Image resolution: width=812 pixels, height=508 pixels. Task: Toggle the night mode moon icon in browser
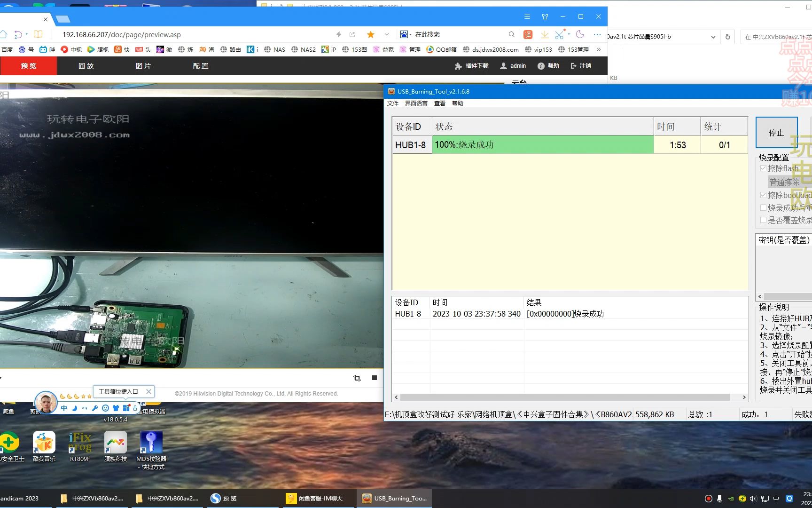click(580, 34)
